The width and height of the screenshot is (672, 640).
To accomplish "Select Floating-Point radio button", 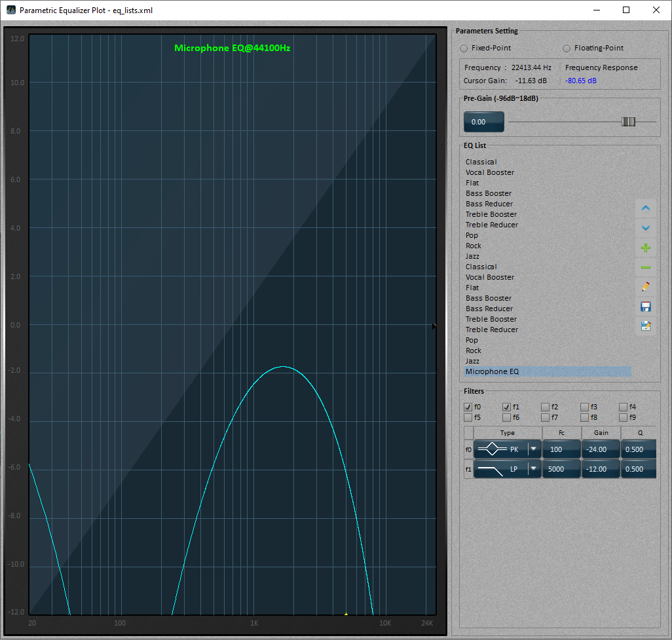I will [x=567, y=48].
